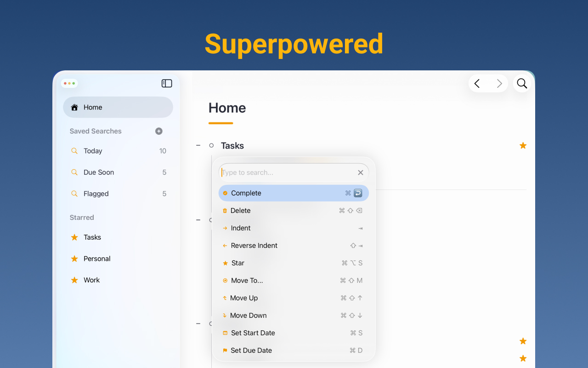Click the Home house icon
588x368 pixels.
click(74, 107)
